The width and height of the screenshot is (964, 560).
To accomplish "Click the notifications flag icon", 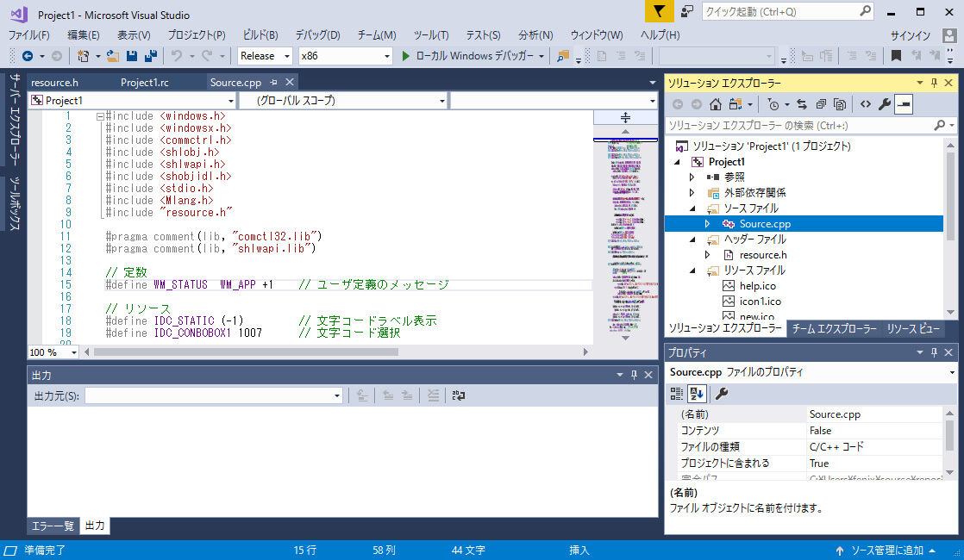I will 659,12.
